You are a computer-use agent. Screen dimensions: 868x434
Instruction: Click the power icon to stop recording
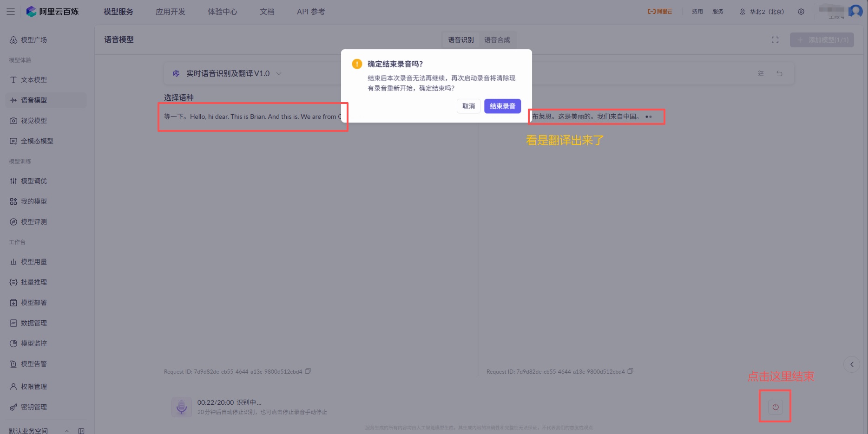(775, 407)
